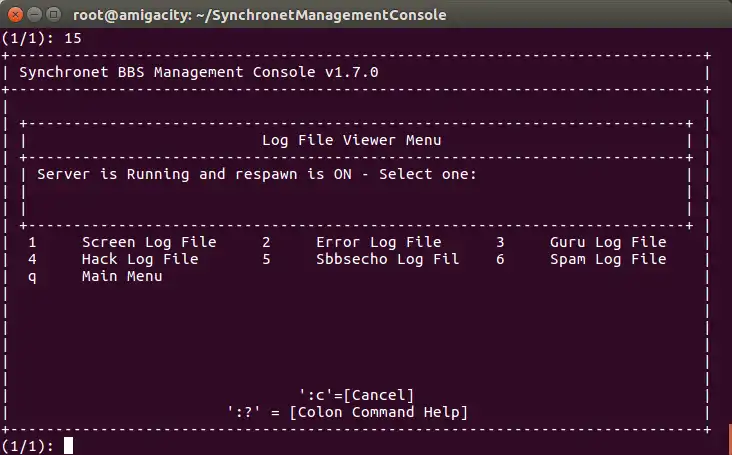Click the Log File Viewer Menu heading
Image resolution: width=732 pixels, height=455 pixels.
351,140
